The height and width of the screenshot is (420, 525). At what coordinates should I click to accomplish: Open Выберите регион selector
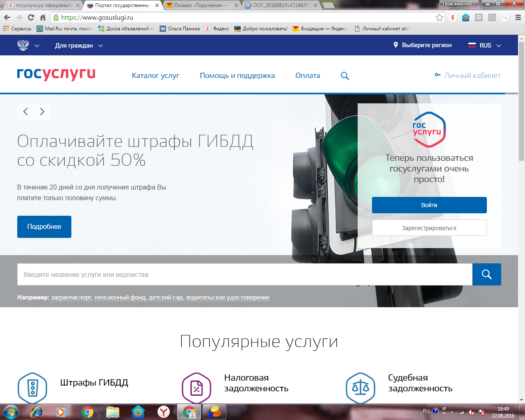422,45
